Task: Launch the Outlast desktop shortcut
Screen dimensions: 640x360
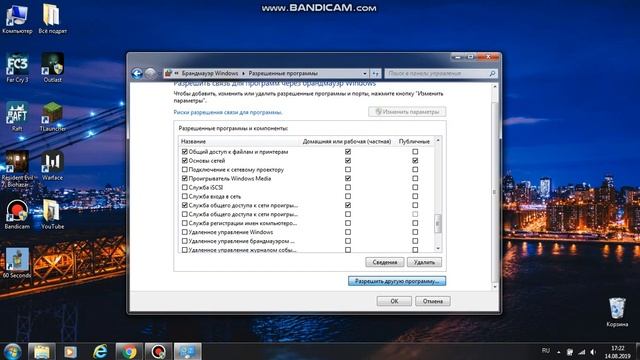Action: tap(52, 68)
